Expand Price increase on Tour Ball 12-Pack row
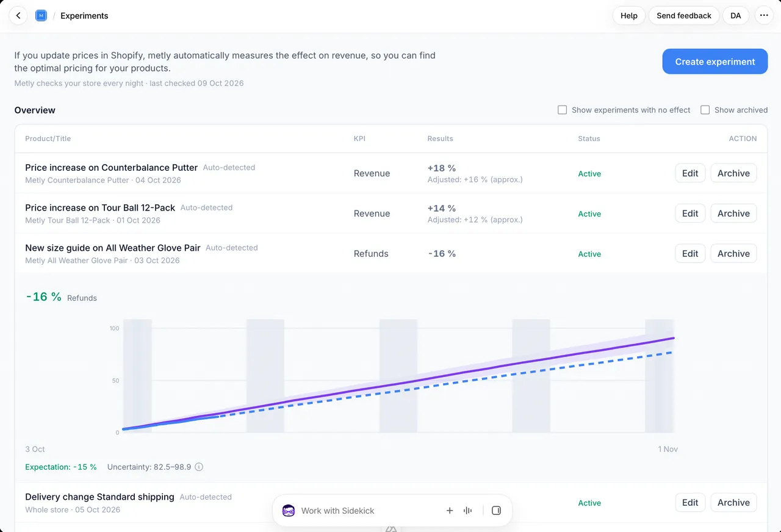The width and height of the screenshot is (781, 532). tap(391, 214)
